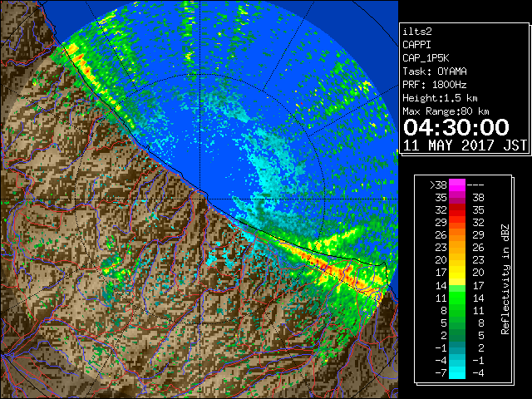Click the 'Height:1.5 km' line

440,98
